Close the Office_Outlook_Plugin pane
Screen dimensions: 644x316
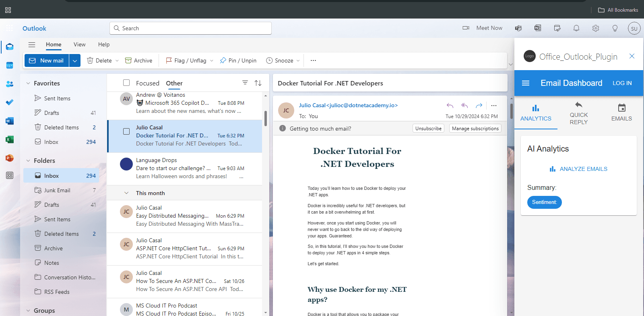click(632, 56)
